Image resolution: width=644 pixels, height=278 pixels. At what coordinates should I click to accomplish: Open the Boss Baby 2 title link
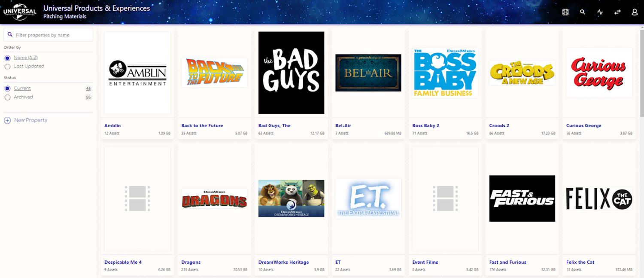425,125
